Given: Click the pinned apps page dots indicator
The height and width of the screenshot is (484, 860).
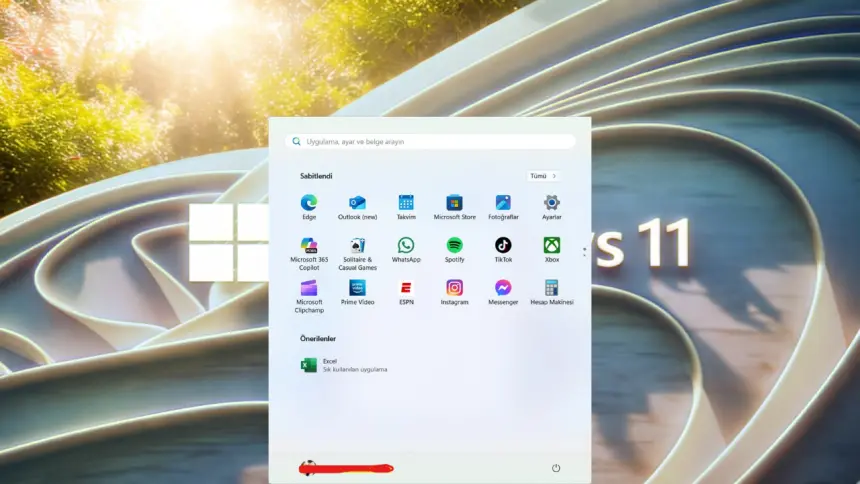Looking at the screenshot, I should pos(584,251).
